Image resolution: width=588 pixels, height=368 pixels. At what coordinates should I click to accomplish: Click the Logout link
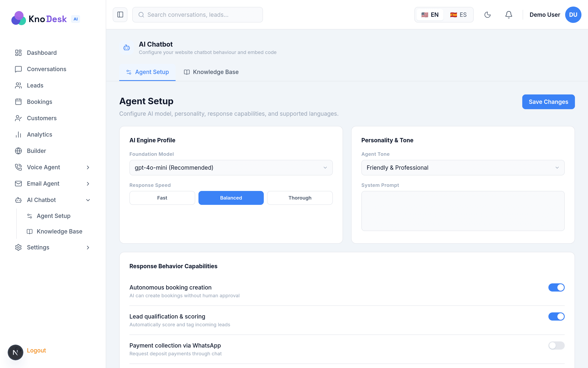[36, 350]
